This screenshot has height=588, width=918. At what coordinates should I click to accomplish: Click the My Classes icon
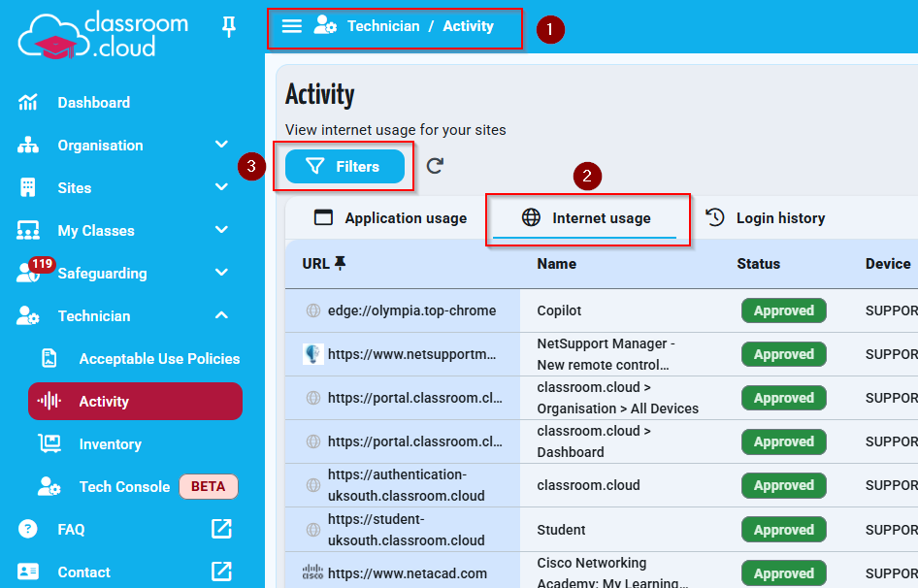coord(27,230)
